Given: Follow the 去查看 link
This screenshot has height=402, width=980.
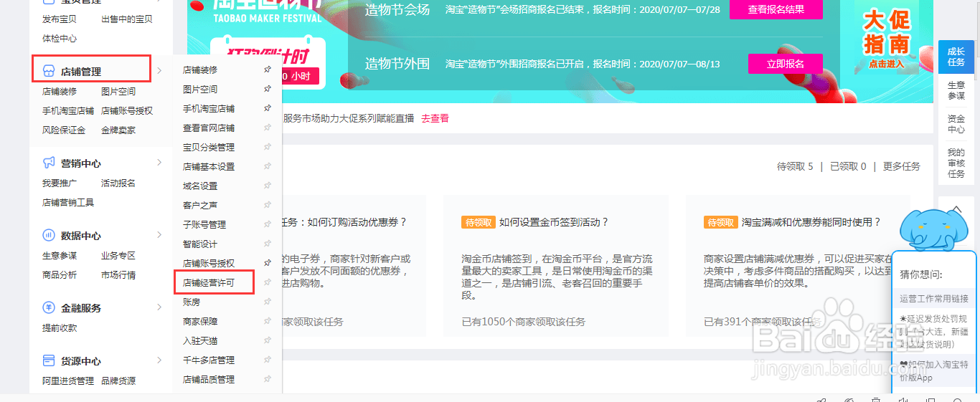Looking at the screenshot, I should 435,118.
